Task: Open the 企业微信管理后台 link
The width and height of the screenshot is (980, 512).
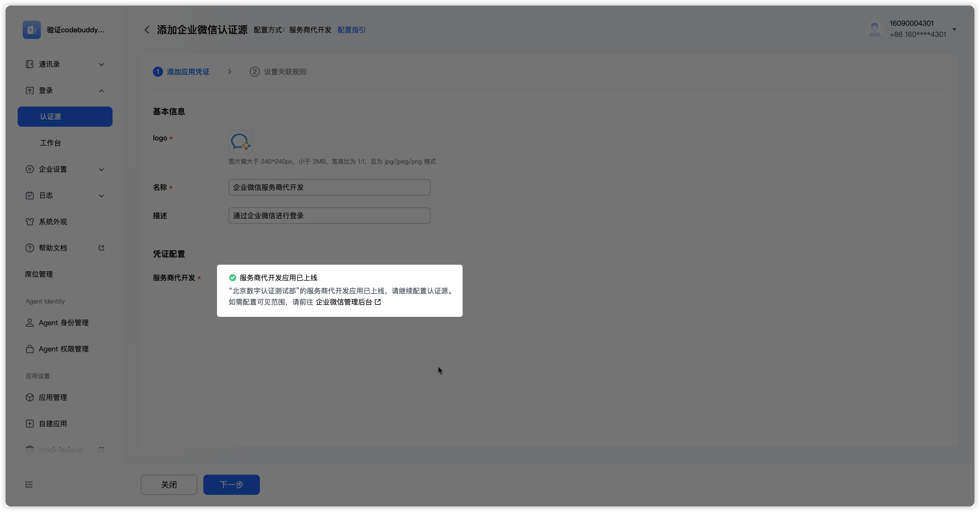Action: coord(344,302)
